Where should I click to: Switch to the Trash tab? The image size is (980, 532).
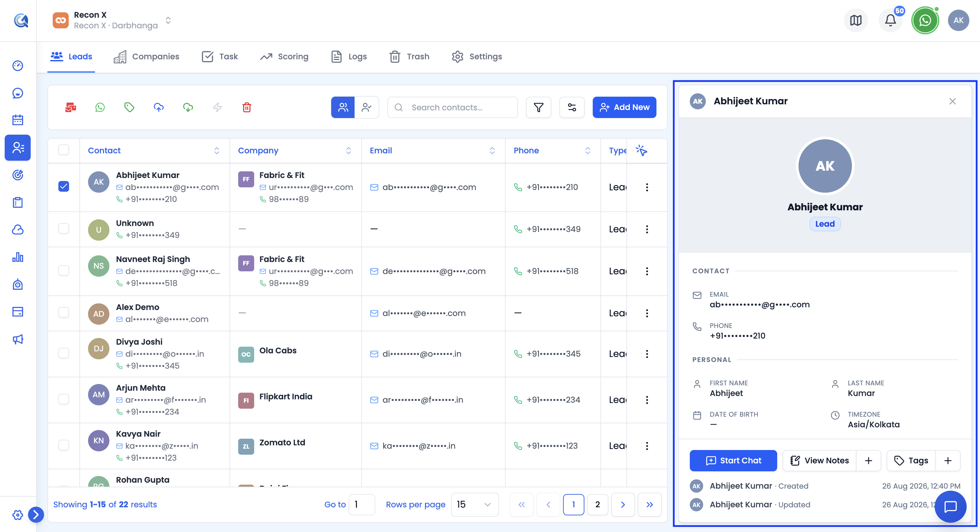[409, 57]
